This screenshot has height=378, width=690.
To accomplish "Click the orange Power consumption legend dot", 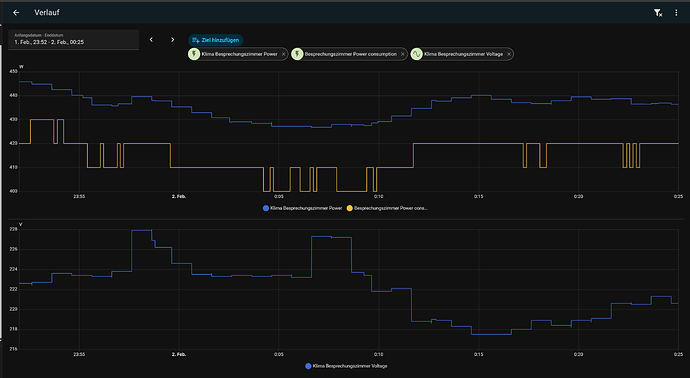I will [350, 208].
